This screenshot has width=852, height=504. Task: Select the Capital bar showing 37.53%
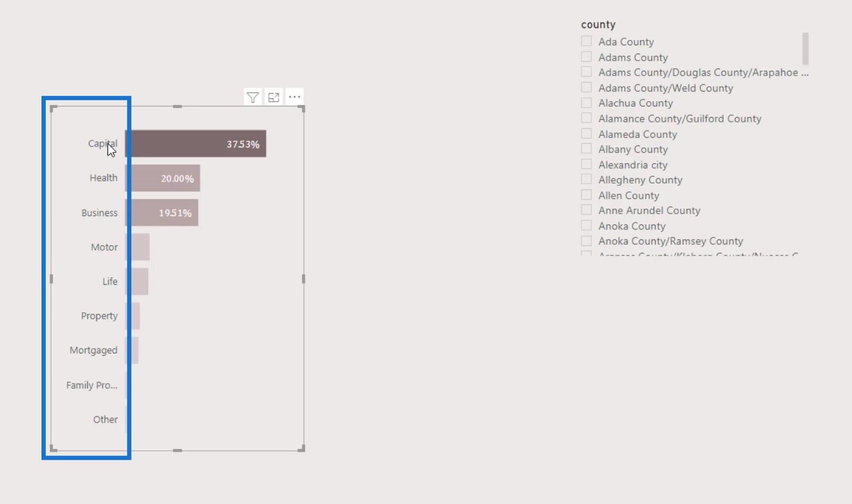coord(195,144)
